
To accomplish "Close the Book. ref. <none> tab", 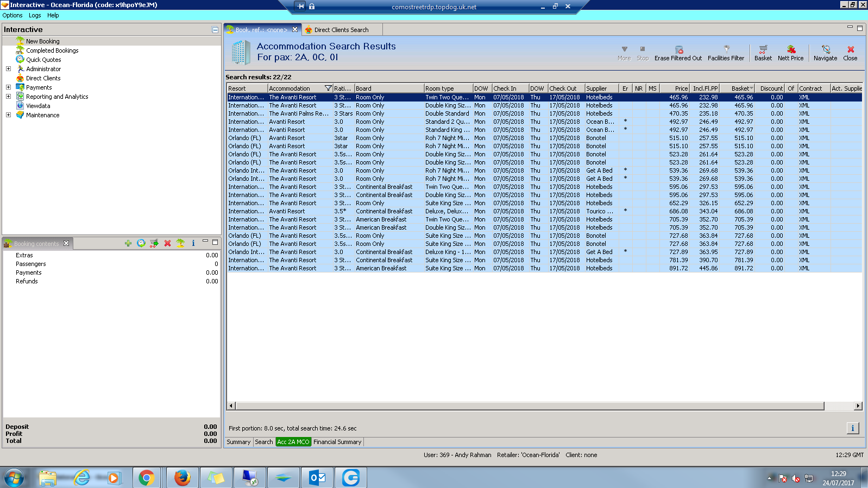I will tap(295, 29).
